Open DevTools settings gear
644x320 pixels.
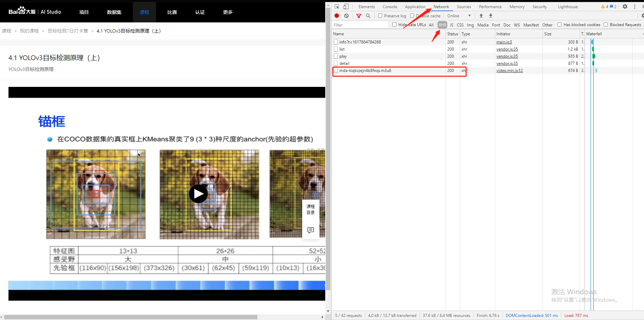(625, 6)
